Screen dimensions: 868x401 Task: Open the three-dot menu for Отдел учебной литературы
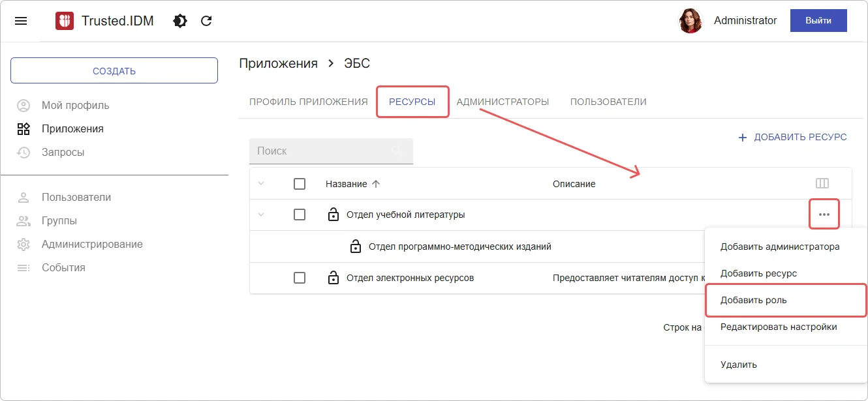click(x=824, y=215)
